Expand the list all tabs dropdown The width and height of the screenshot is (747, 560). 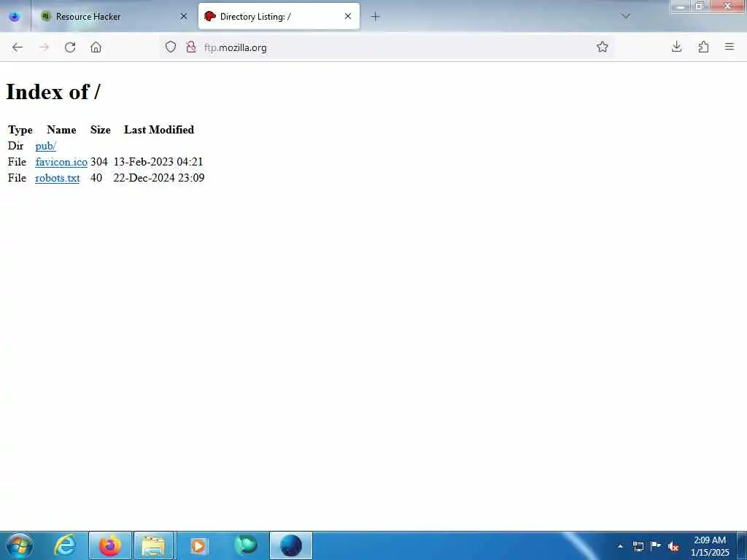click(x=626, y=16)
